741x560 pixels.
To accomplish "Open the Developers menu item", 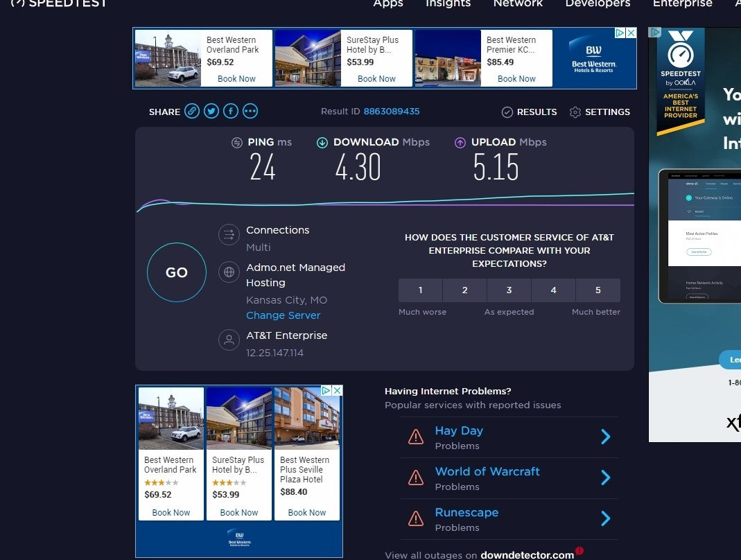I will (x=598, y=4).
